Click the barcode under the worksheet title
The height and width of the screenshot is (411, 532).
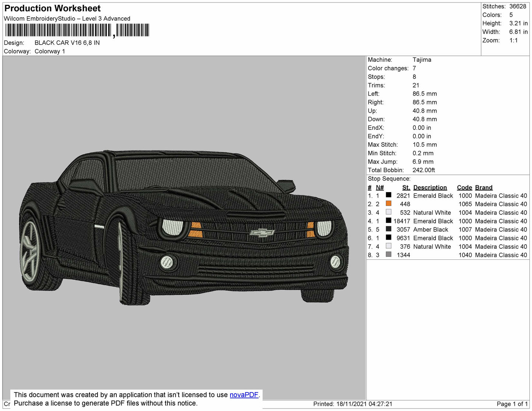[77, 30]
